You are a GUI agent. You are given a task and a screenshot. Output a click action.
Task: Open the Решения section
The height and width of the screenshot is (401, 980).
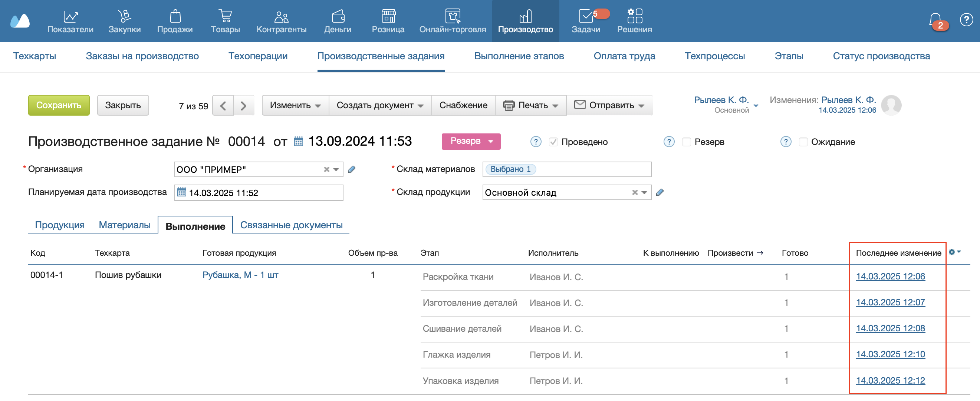click(x=635, y=21)
